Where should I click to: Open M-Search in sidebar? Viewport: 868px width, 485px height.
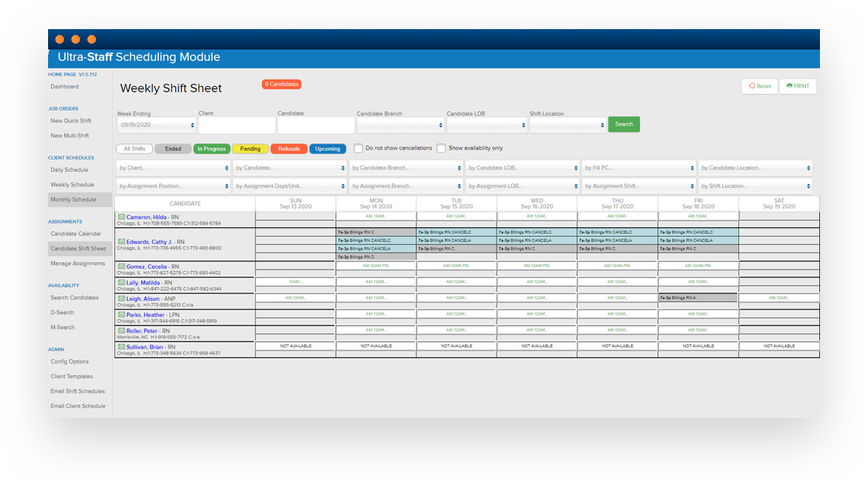63,328
